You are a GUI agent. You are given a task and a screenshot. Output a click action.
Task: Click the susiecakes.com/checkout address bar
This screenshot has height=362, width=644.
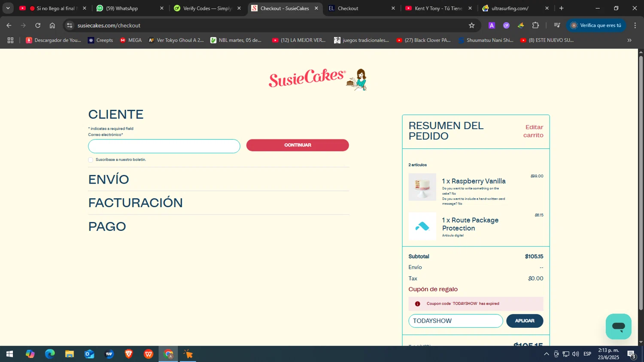coord(270,25)
